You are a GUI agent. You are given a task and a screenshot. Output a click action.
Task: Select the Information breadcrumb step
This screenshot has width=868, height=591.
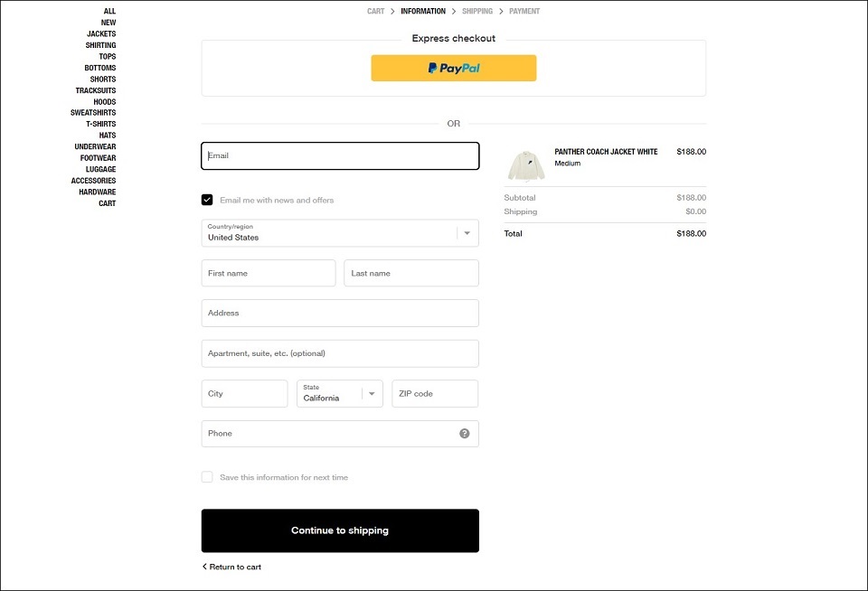[423, 11]
